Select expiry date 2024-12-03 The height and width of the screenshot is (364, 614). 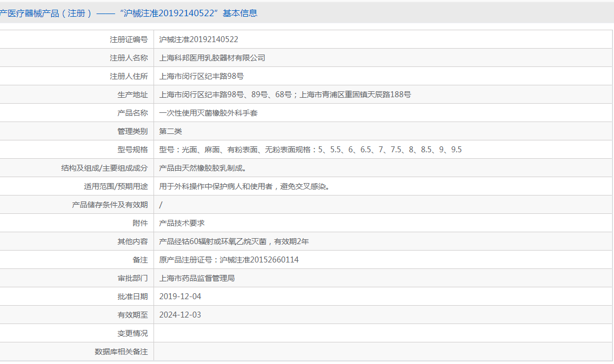[180, 315]
